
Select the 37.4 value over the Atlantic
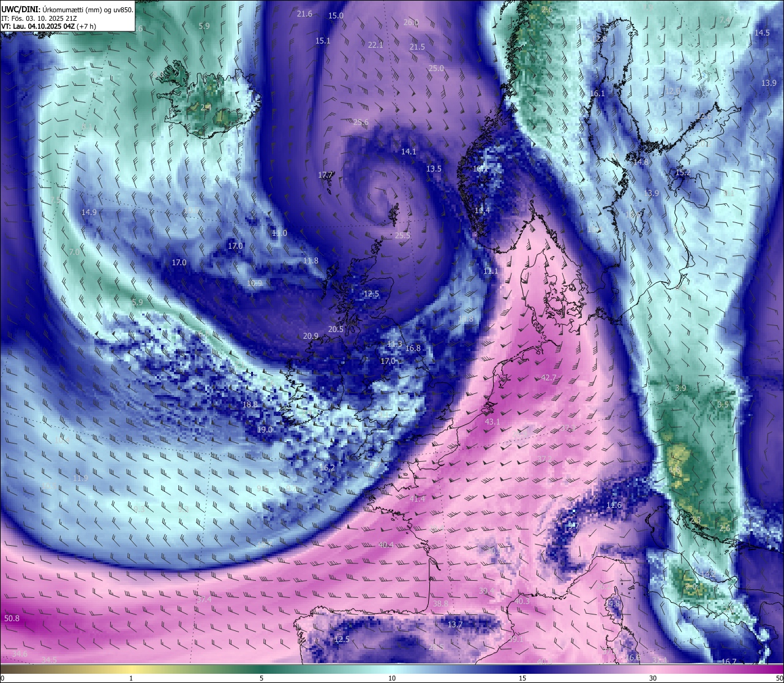point(204,600)
